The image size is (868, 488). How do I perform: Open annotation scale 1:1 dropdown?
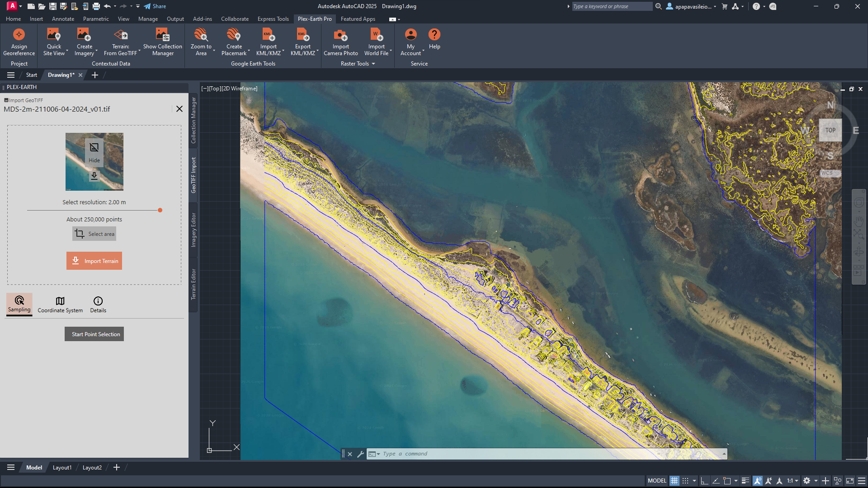point(793,481)
